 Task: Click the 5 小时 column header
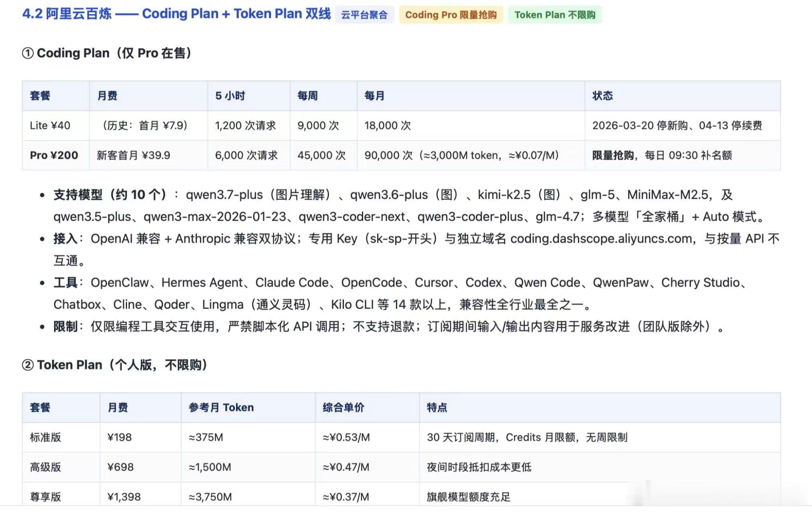tap(249, 96)
